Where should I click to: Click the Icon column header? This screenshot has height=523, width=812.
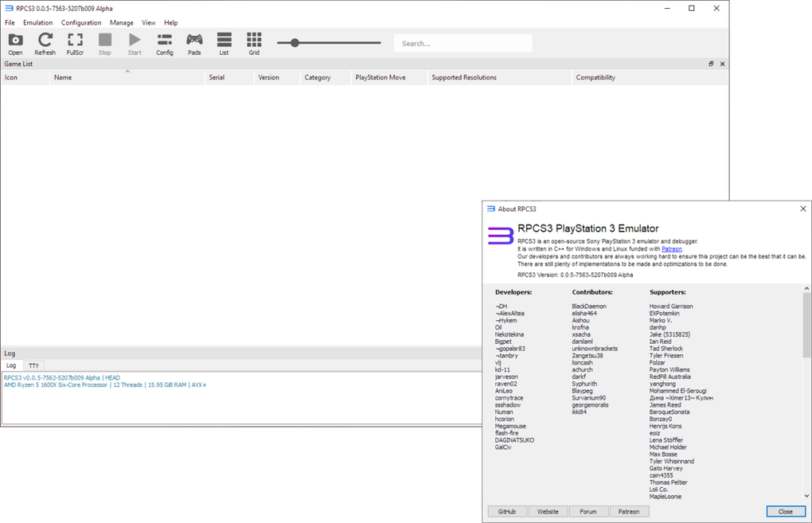point(25,77)
